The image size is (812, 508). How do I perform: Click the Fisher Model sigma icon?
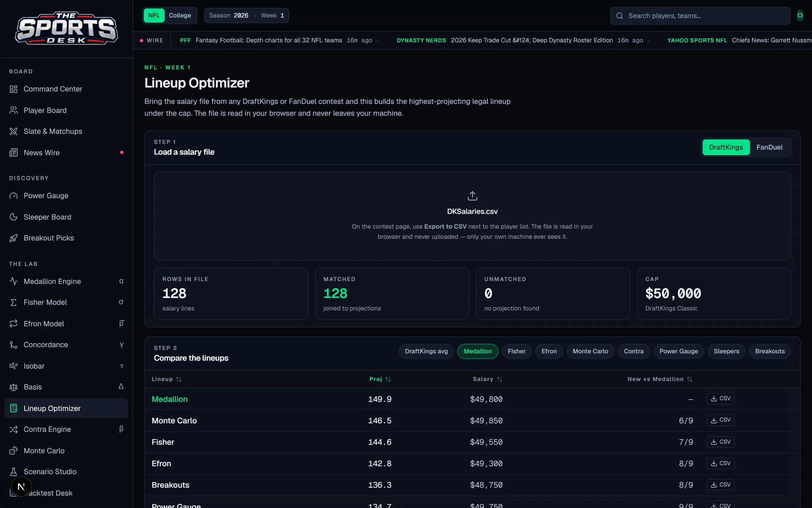click(x=14, y=303)
